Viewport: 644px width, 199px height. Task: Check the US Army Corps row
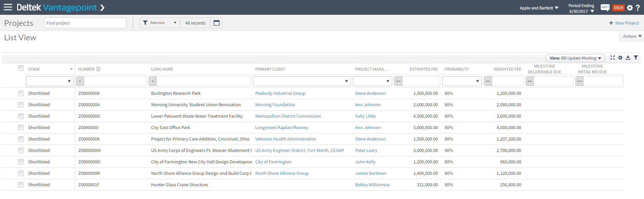[x=21, y=150]
